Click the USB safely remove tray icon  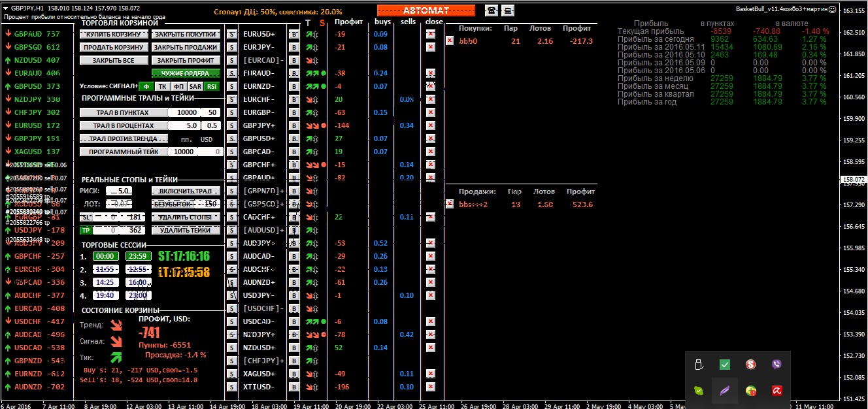pyautogui.click(x=699, y=365)
